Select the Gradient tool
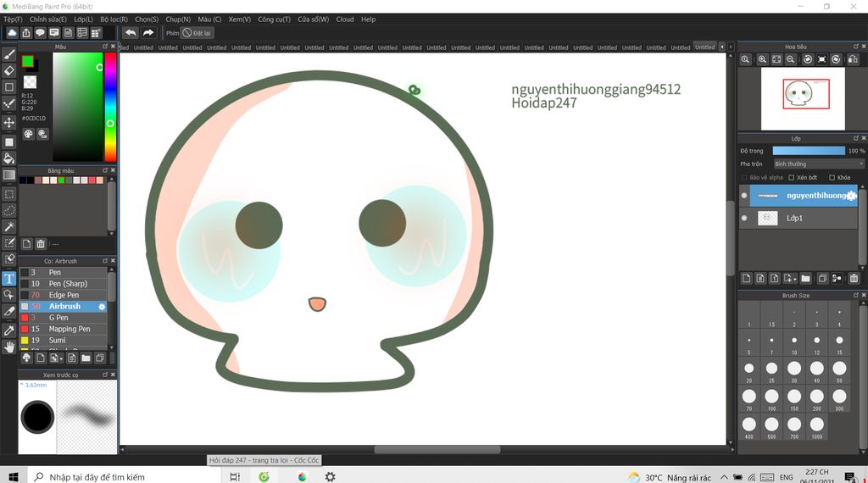The image size is (868, 483). (x=8, y=175)
